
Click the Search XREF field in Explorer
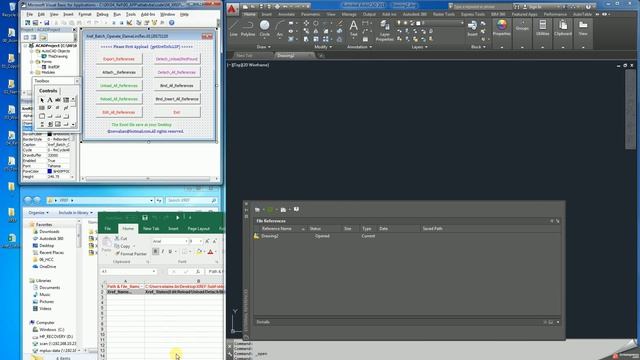pos(191,200)
